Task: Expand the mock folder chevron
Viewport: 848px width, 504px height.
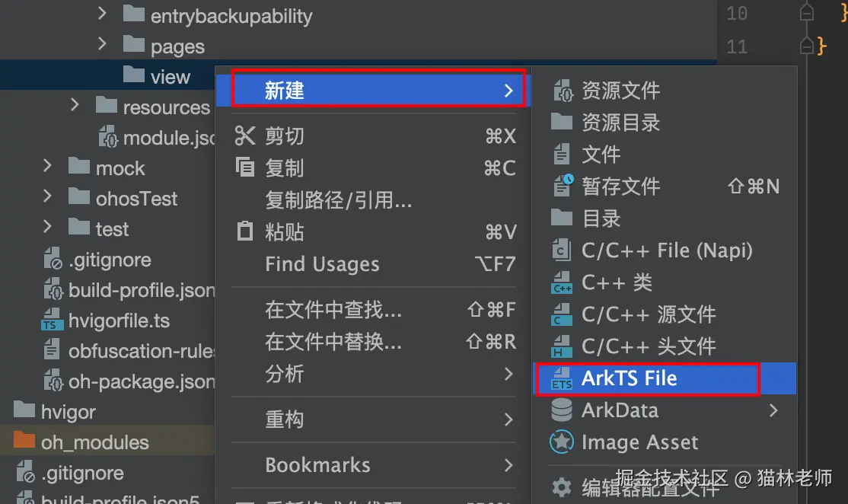Action: click(x=47, y=165)
